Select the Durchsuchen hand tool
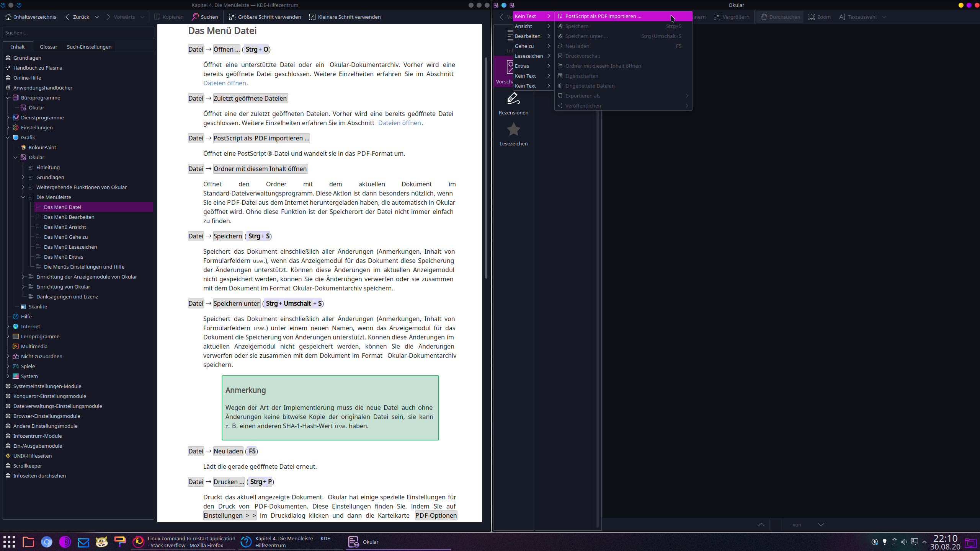This screenshot has width=980, height=551. click(x=780, y=17)
